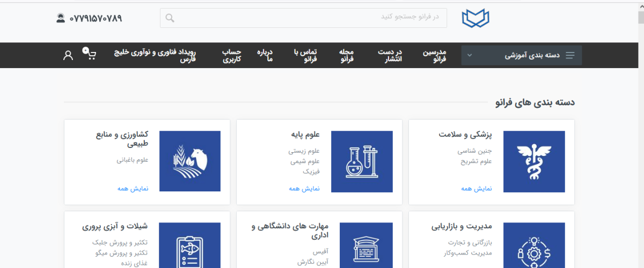Open the مدرسین فرانو menu item

tap(436, 55)
